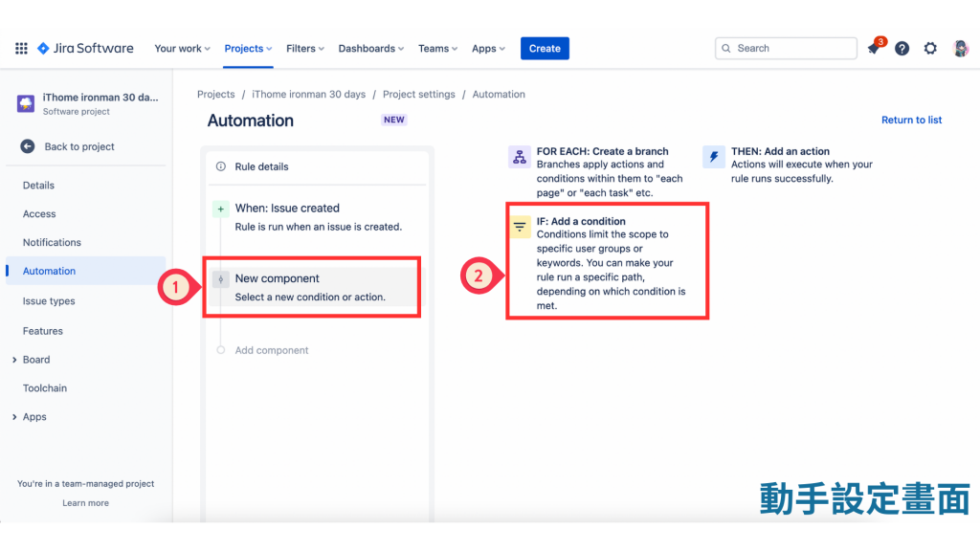Click iThome ironman 30 days breadcrumb
This screenshot has height=551, width=980.
click(x=309, y=95)
